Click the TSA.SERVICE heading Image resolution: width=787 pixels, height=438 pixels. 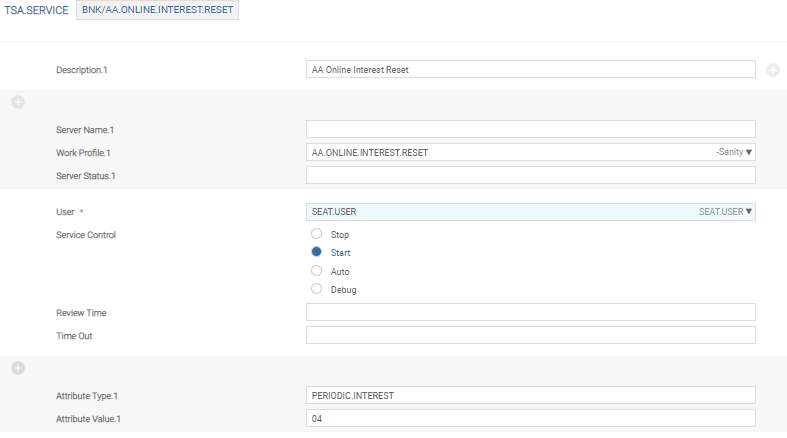tap(36, 11)
